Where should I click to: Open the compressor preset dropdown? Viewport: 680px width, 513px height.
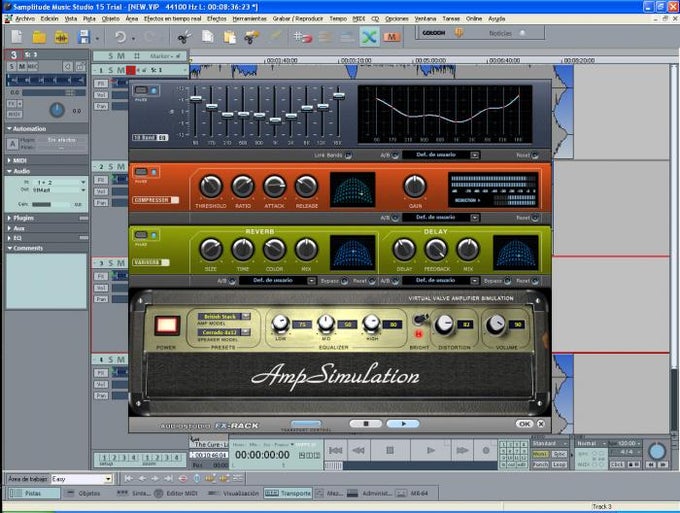[x=475, y=218]
